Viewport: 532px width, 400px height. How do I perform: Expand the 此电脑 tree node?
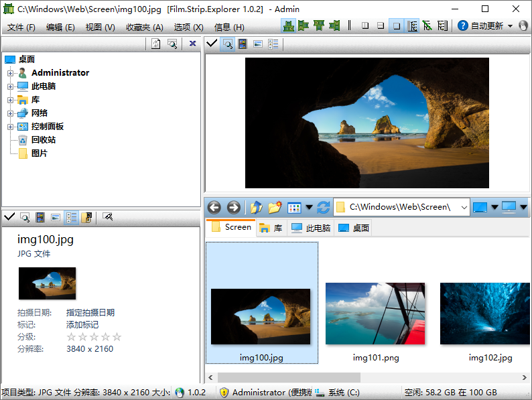11,86
